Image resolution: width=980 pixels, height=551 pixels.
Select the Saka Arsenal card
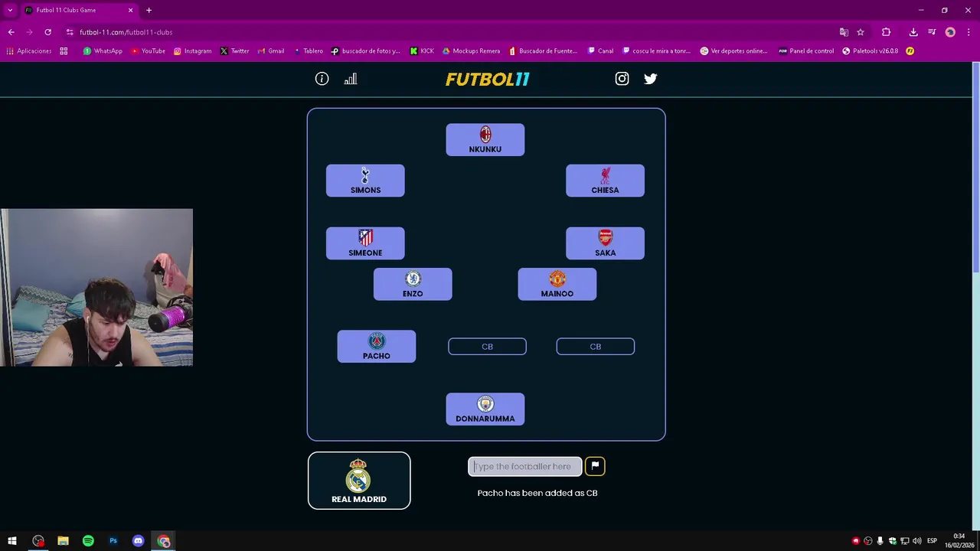coord(605,243)
